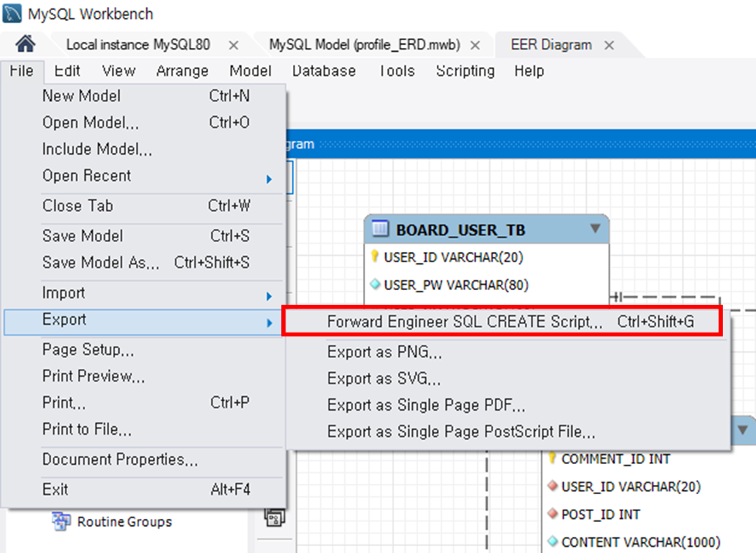Screen dimensions: 756x553
Task: Open the Export submenu arrow
Action: (270, 323)
